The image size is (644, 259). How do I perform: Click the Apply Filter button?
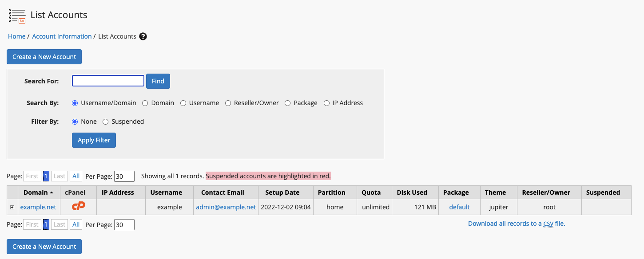point(94,140)
